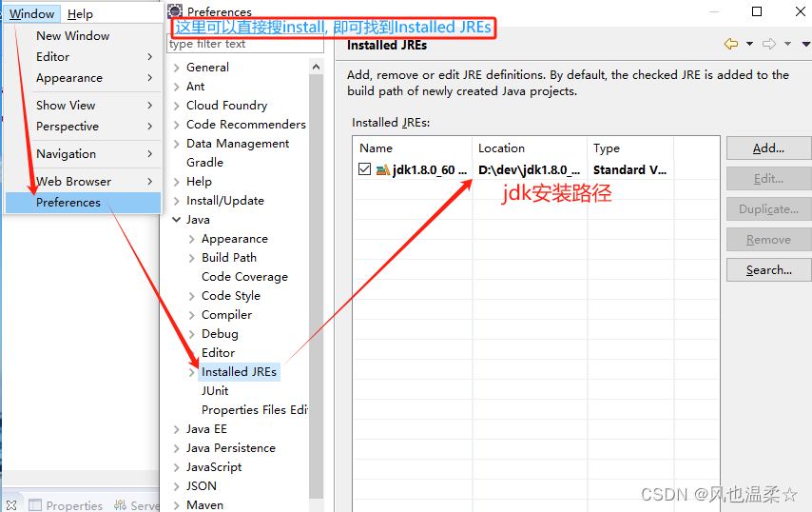The width and height of the screenshot is (812, 512).
Task: Open the forward history dropdown arrow
Action: (x=787, y=44)
